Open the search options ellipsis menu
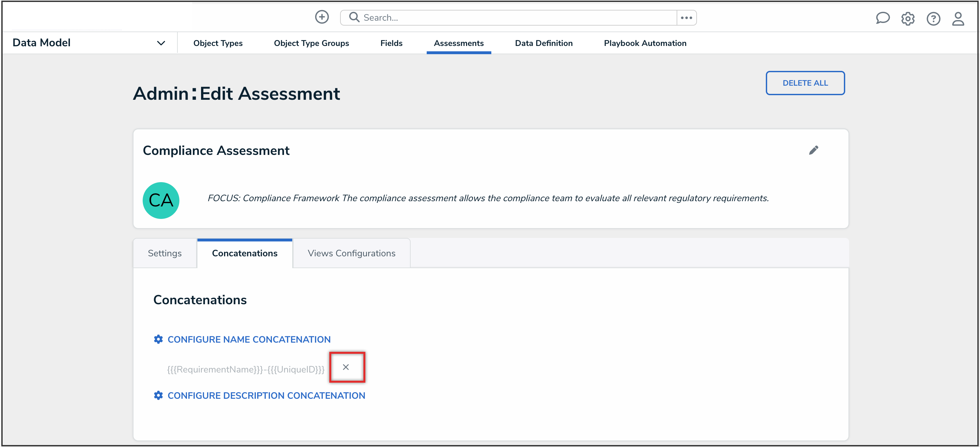Screen dimensions: 980x447 click(686, 17)
